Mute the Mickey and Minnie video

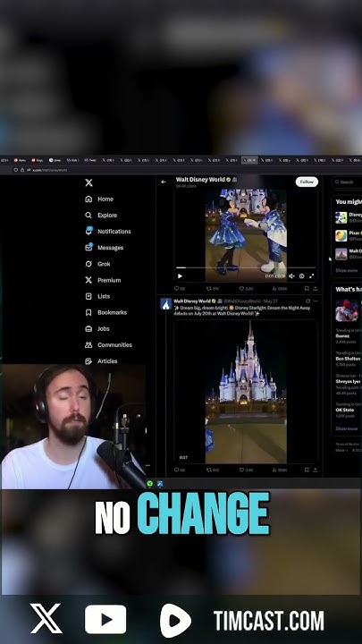(291, 276)
